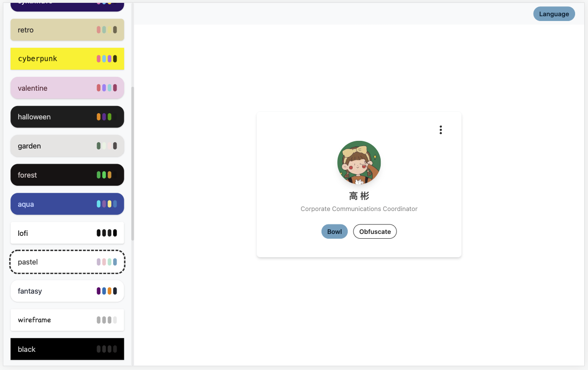588x370 pixels.
Task: Switch to the halloween theme
Action: 67,117
